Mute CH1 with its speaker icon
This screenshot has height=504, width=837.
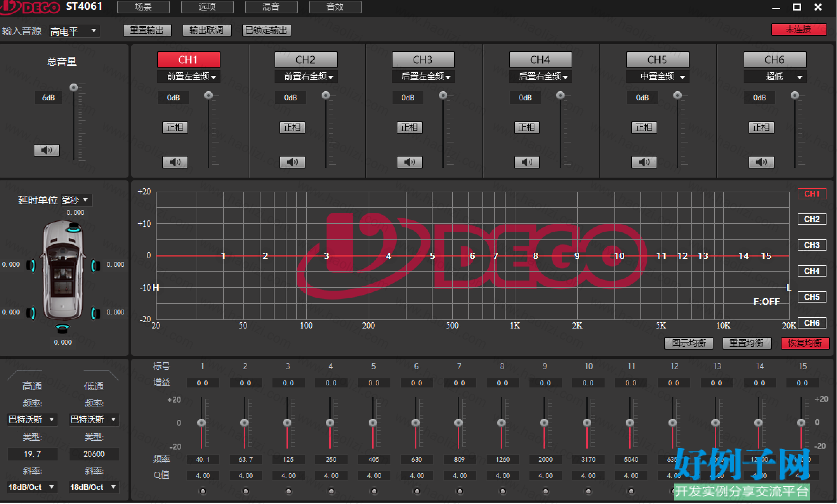pos(175,162)
